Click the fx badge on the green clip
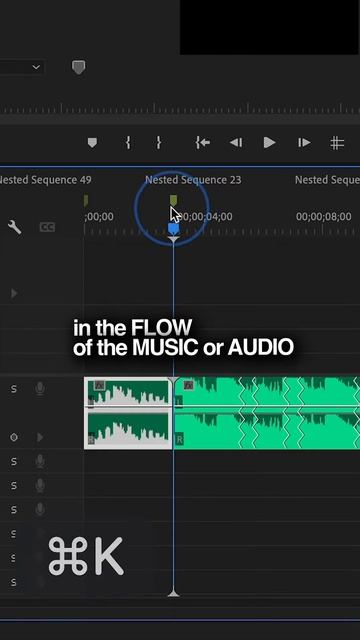 coord(189,385)
